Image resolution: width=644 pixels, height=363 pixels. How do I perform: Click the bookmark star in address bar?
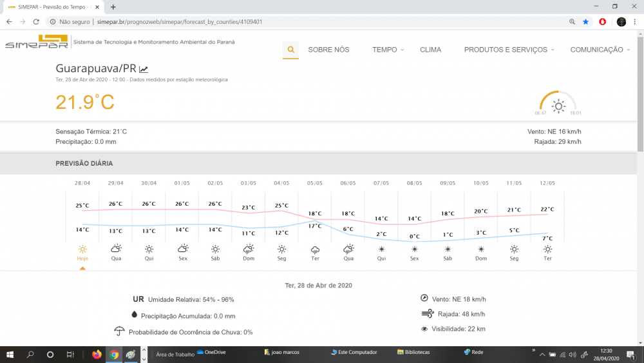tap(585, 21)
